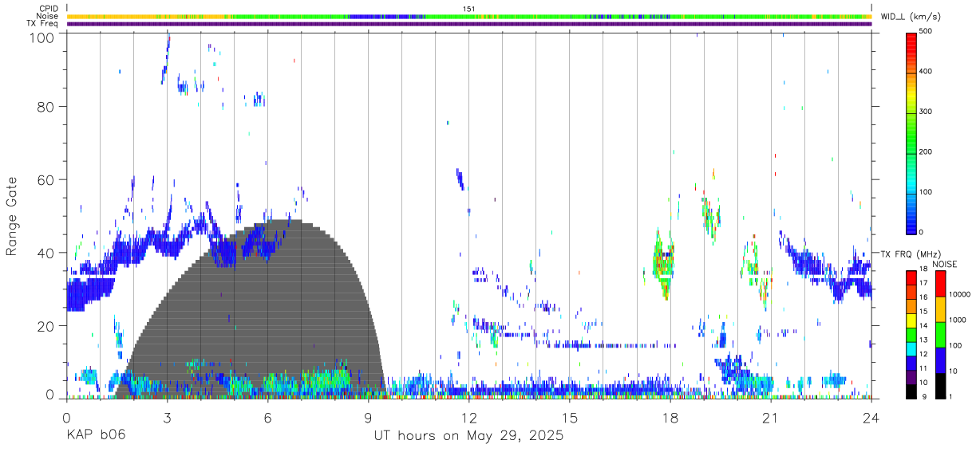Click the 9 hour tick on the UT axis
Viewport: 980px width, 452px height.
tap(368, 417)
